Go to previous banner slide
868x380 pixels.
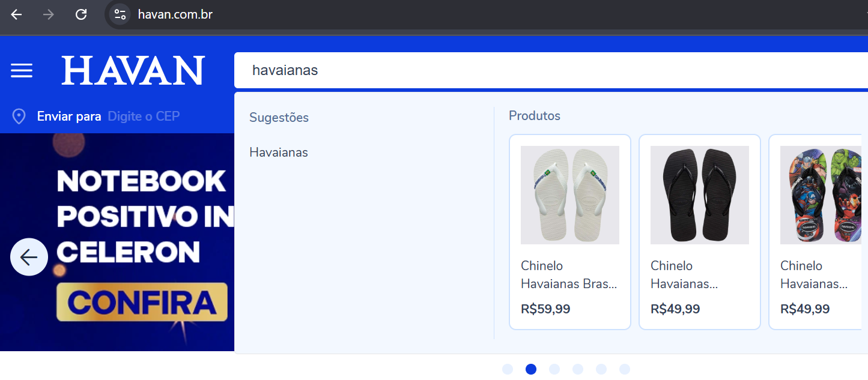click(29, 257)
